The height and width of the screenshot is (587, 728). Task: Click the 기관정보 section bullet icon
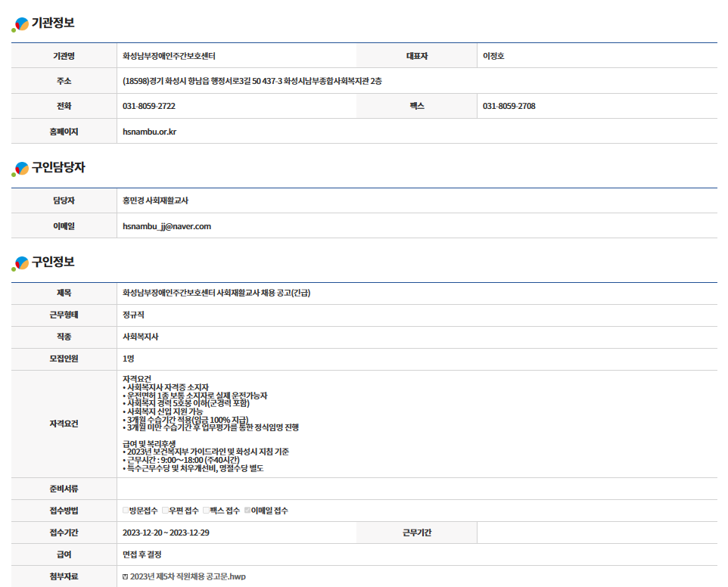tap(20, 24)
